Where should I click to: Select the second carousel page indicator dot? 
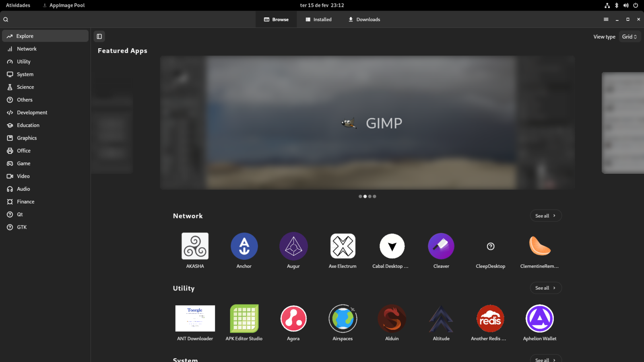(365, 196)
